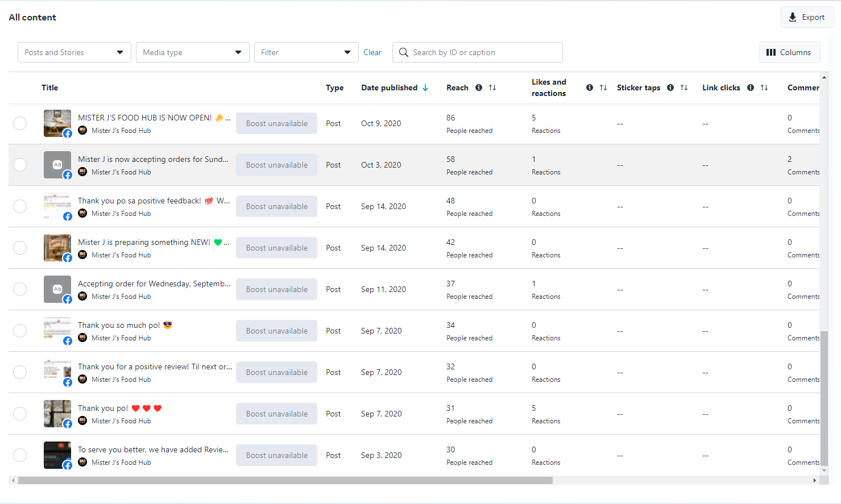Screen dimensions: 841x504
Task: Click the Export button
Action: (807, 17)
